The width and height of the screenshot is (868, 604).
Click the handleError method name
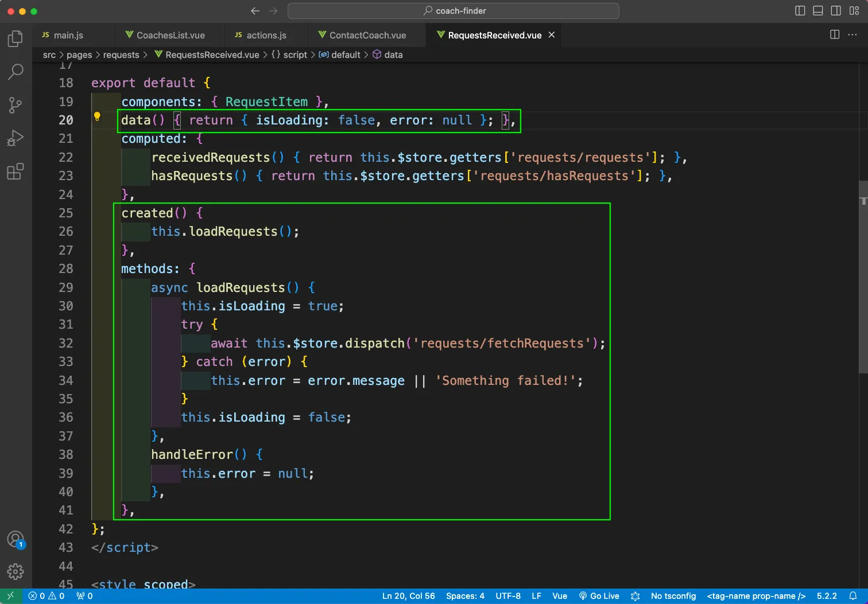pyautogui.click(x=192, y=454)
